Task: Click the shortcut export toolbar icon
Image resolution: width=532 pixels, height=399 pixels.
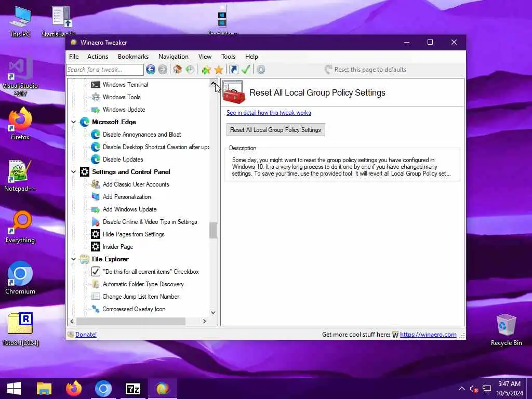Action: click(233, 70)
